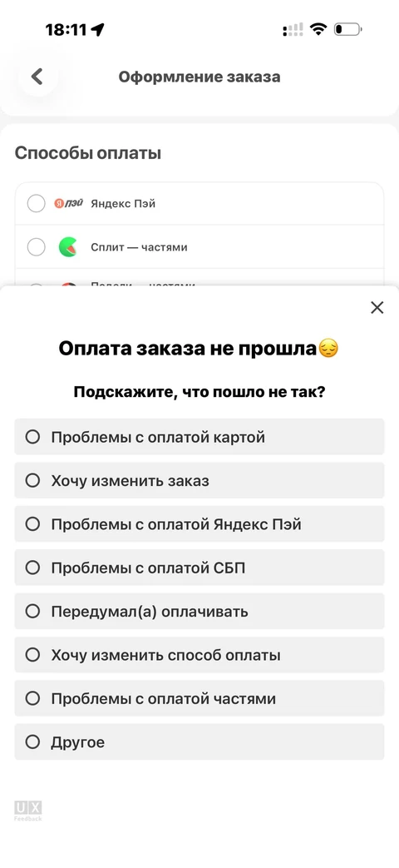The height and width of the screenshot is (868, 399).
Task: Tap the back arrow icon
Action: [37, 77]
